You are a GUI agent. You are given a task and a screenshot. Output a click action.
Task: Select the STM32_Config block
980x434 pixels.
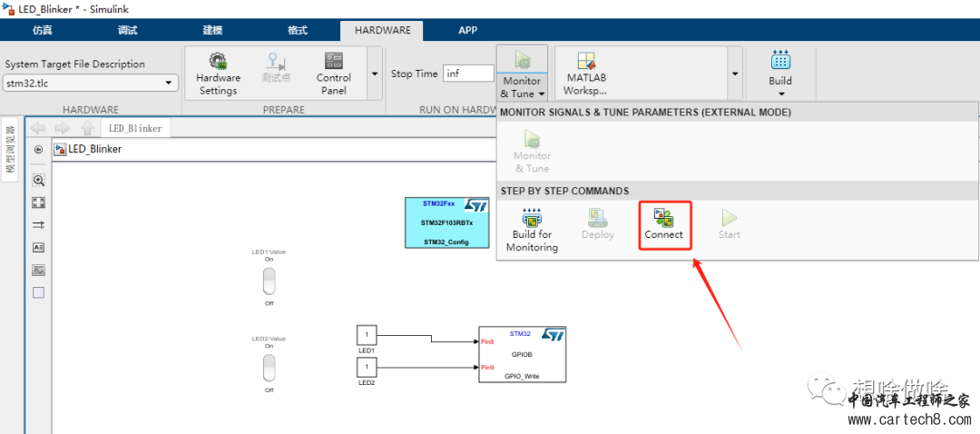[446, 222]
